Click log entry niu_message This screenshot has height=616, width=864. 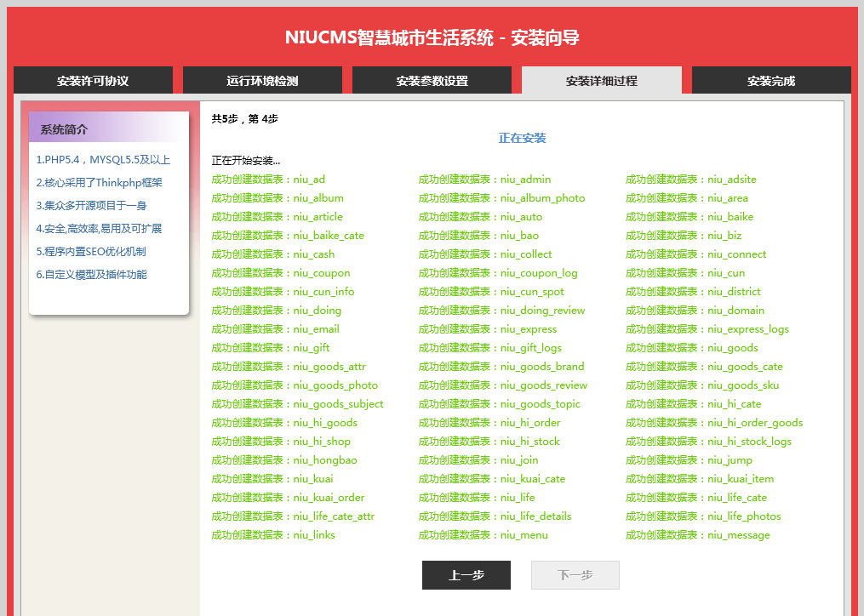point(698,535)
